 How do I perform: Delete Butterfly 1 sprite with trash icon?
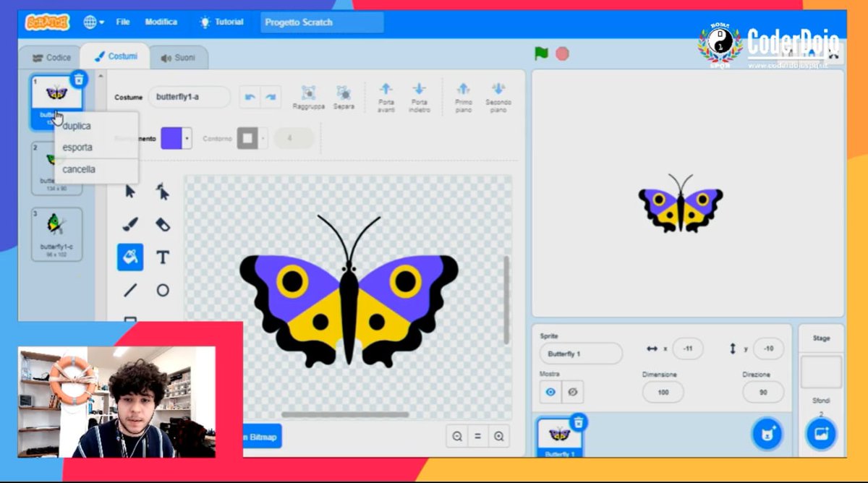click(578, 422)
